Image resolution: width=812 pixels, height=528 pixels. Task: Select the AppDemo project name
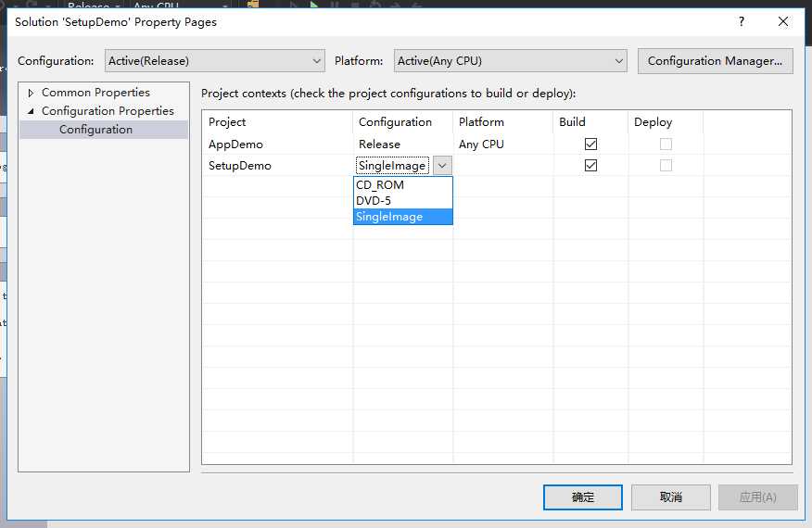click(235, 145)
